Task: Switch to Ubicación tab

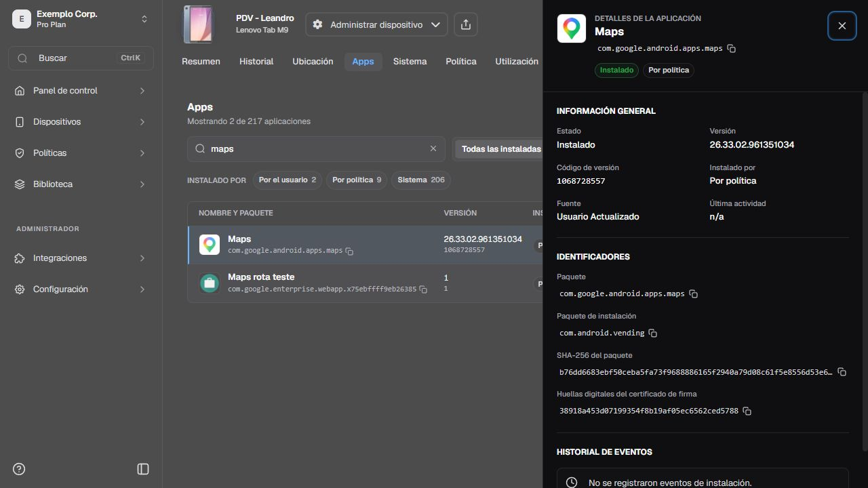Action: click(313, 62)
